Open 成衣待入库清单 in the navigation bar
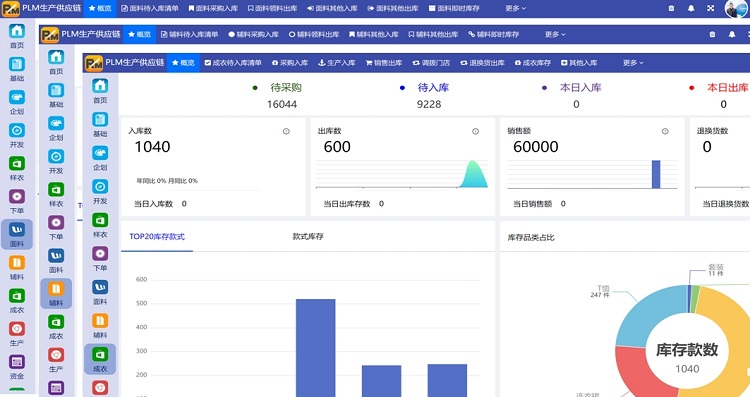The width and height of the screenshot is (750, 397). [x=233, y=63]
